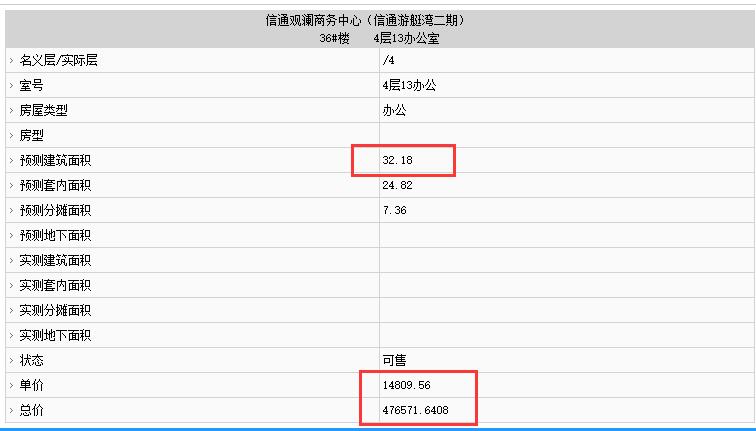Screen dimensions: 756x431
Task: Click the arrow bullet beside 单价
Action: 11,386
